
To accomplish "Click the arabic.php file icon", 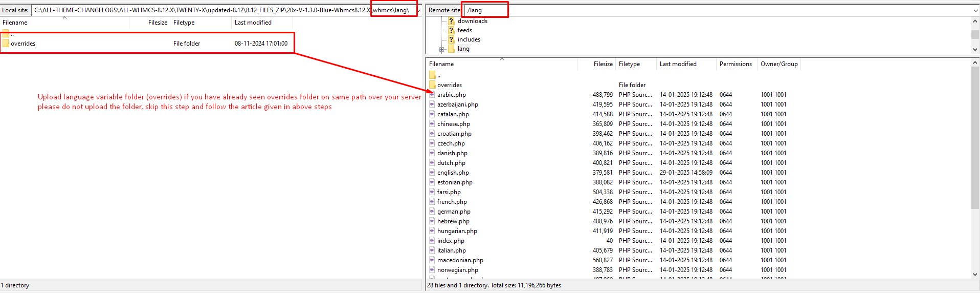I will (432, 95).
